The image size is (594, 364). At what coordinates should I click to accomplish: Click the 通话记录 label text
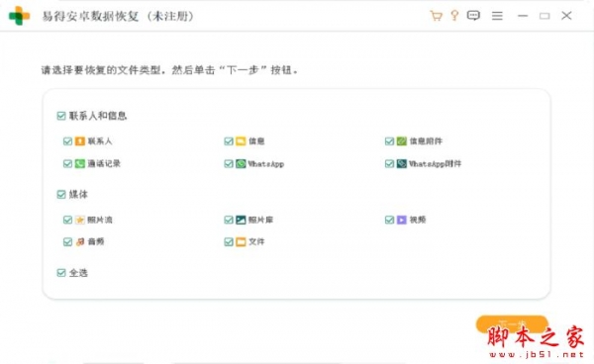click(104, 163)
